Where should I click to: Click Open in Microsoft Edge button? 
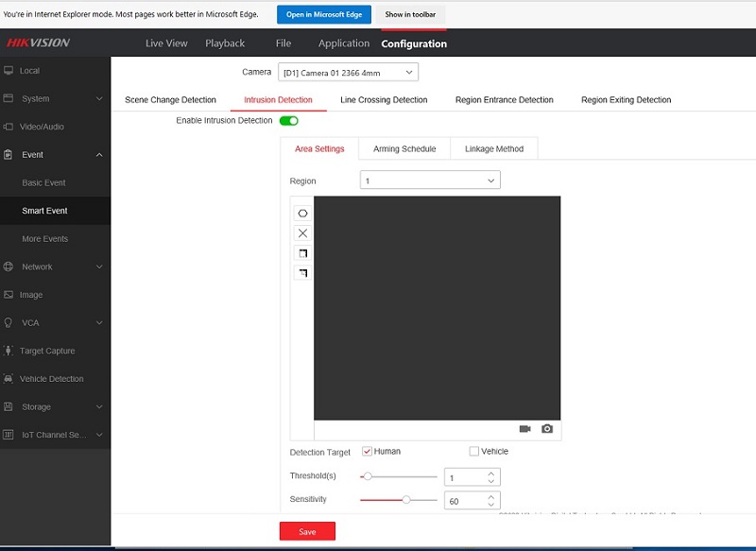coord(324,14)
